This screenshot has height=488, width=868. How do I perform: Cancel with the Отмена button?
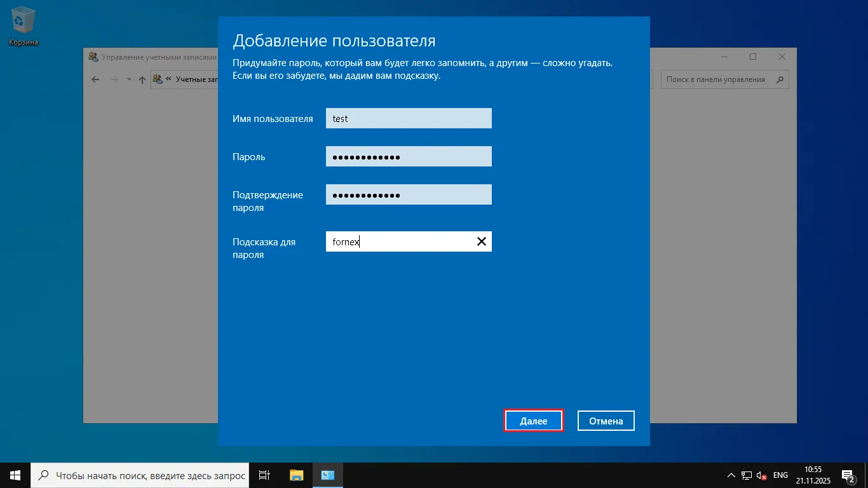click(x=605, y=420)
